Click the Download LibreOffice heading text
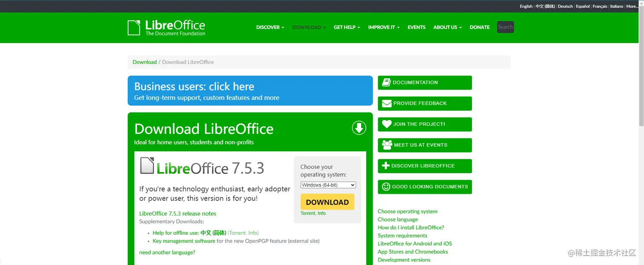The image size is (644, 265). click(204, 129)
